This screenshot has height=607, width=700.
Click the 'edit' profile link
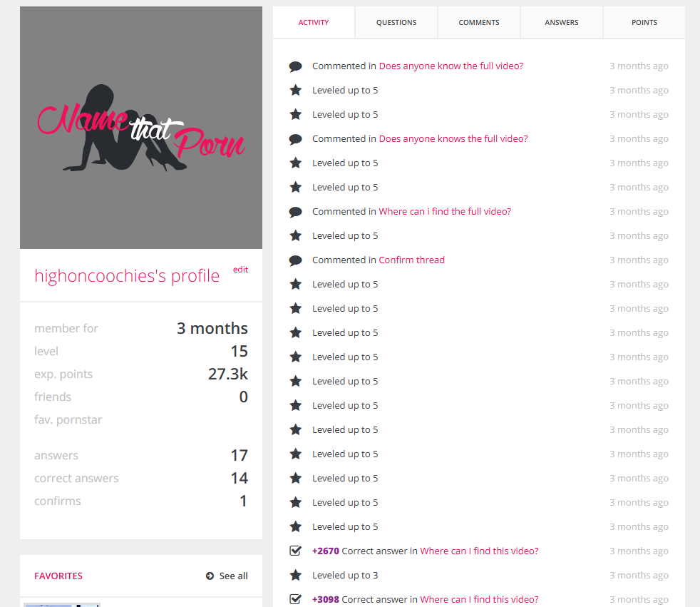241,270
